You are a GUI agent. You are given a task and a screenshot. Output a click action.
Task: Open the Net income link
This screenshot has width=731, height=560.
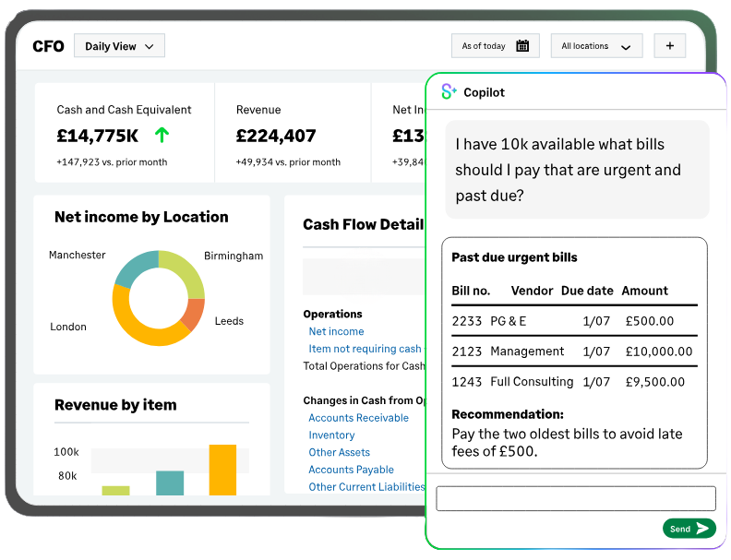tap(336, 331)
